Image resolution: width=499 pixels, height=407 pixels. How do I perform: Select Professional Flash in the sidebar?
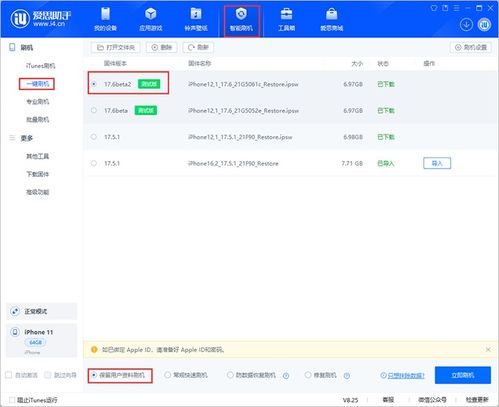pyautogui.click(x=38, y=102)
